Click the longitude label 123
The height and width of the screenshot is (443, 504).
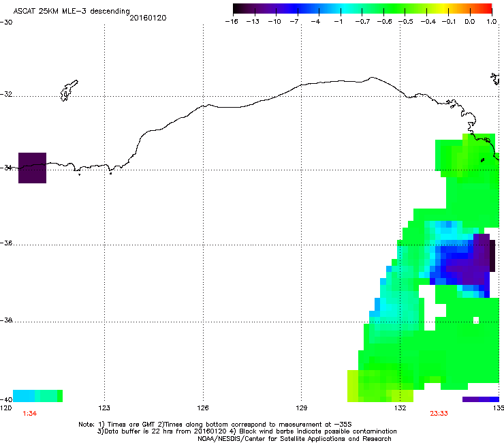[x=104, y=408]
